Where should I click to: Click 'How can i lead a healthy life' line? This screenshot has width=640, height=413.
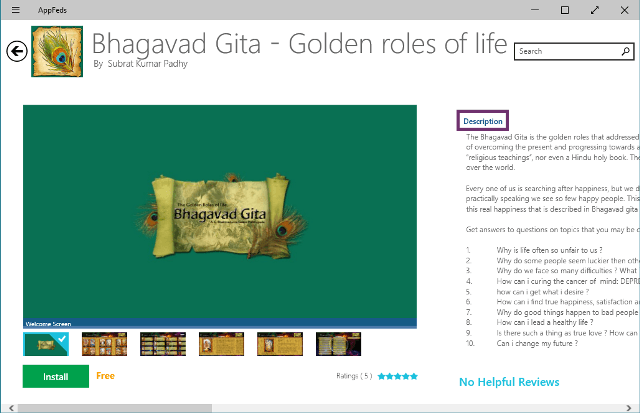[544, 322]
